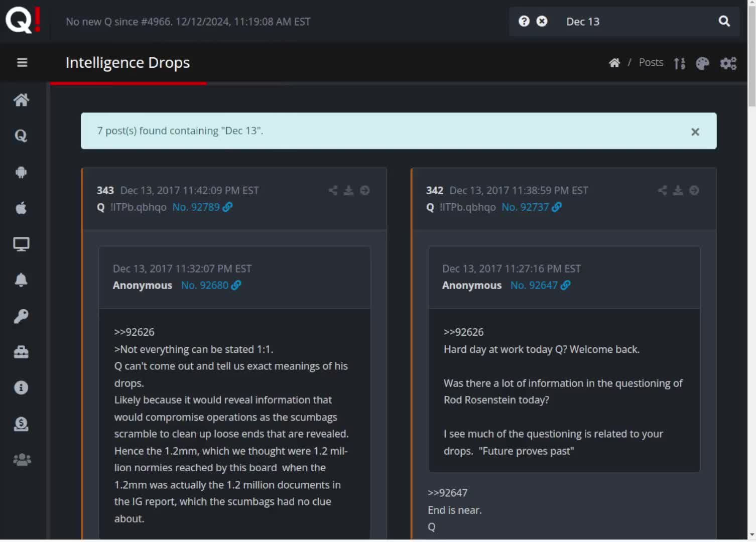
Task: Open the donate money icon in sidebar
Action: point(21,424)
